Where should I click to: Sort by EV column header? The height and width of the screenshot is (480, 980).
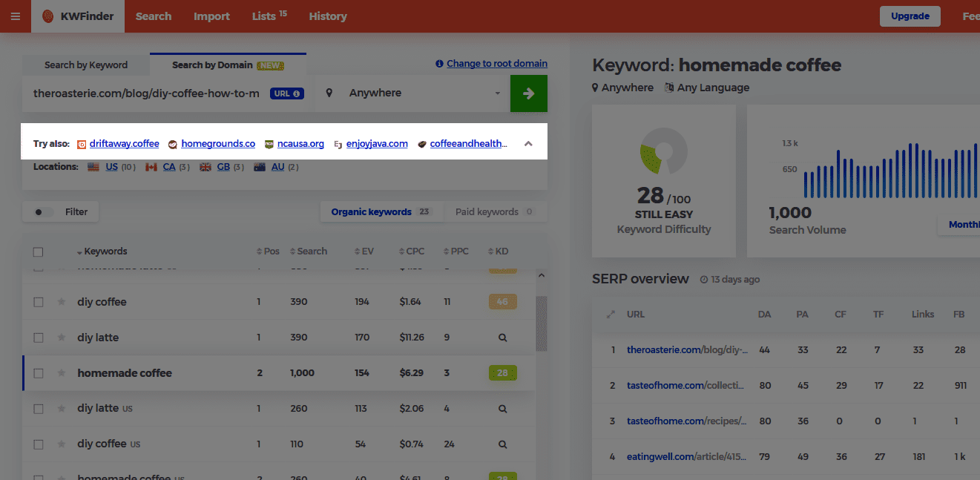pos(364,251)
